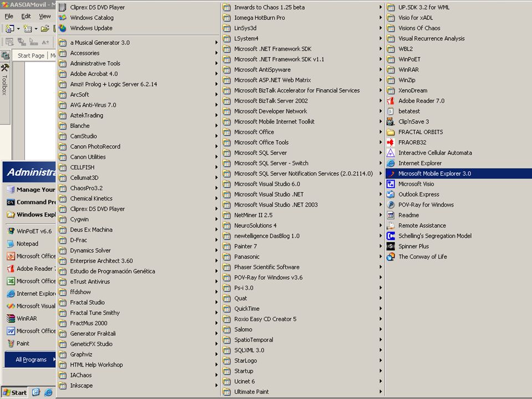Click the Windows Update icon
Screen dimensions: 532x399
click(63, 28)
